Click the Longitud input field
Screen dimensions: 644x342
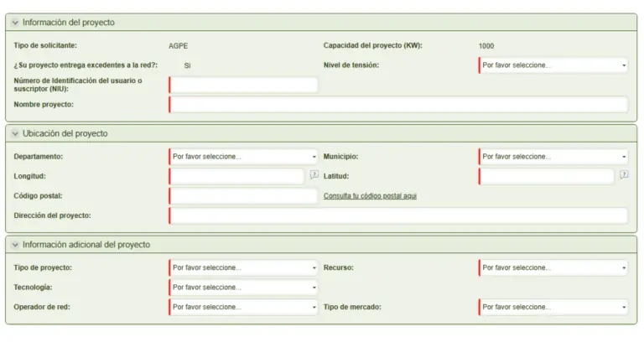[237, 176]
